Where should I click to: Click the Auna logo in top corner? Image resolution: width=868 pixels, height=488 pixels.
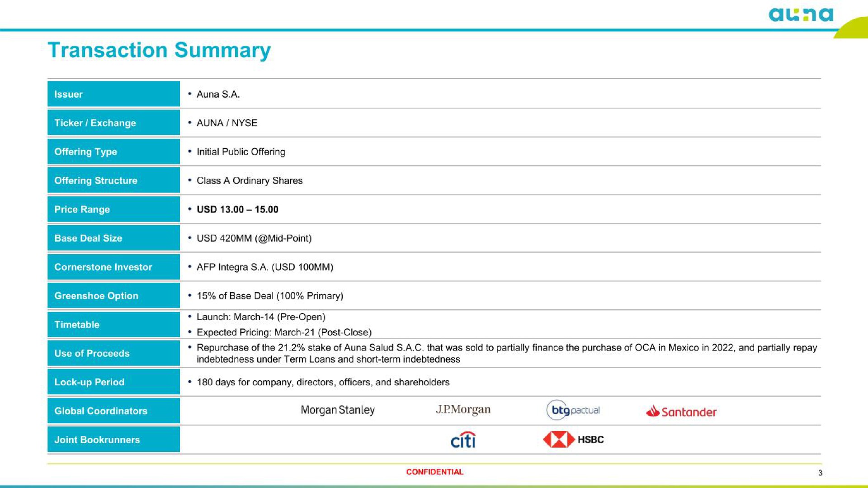click(x=801, y=15)
